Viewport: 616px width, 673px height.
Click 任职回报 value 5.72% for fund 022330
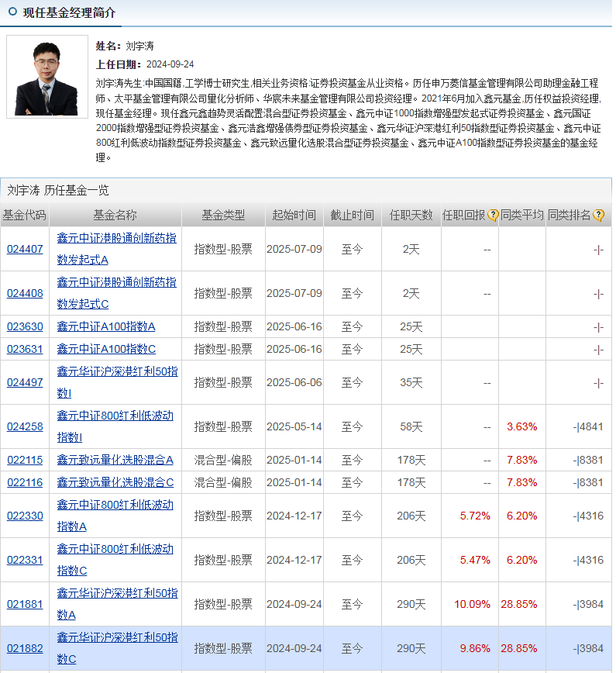[475, 516]
